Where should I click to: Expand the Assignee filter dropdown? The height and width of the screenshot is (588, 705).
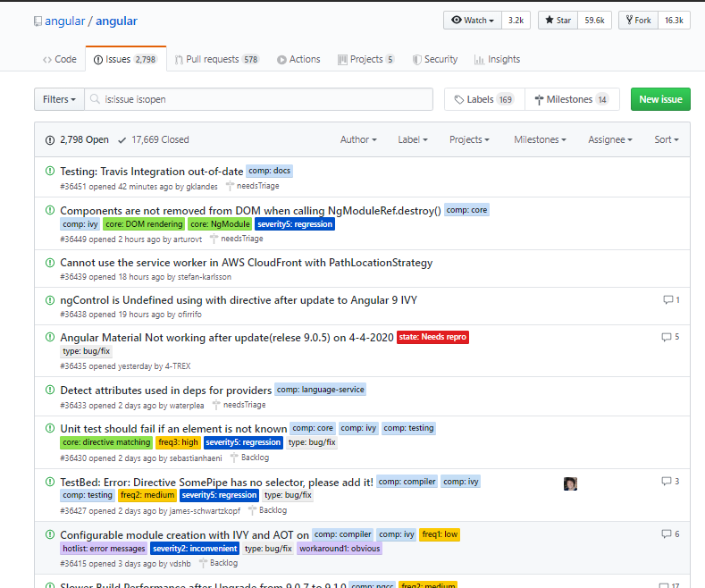pyautogui.click(x=610, y=139)
